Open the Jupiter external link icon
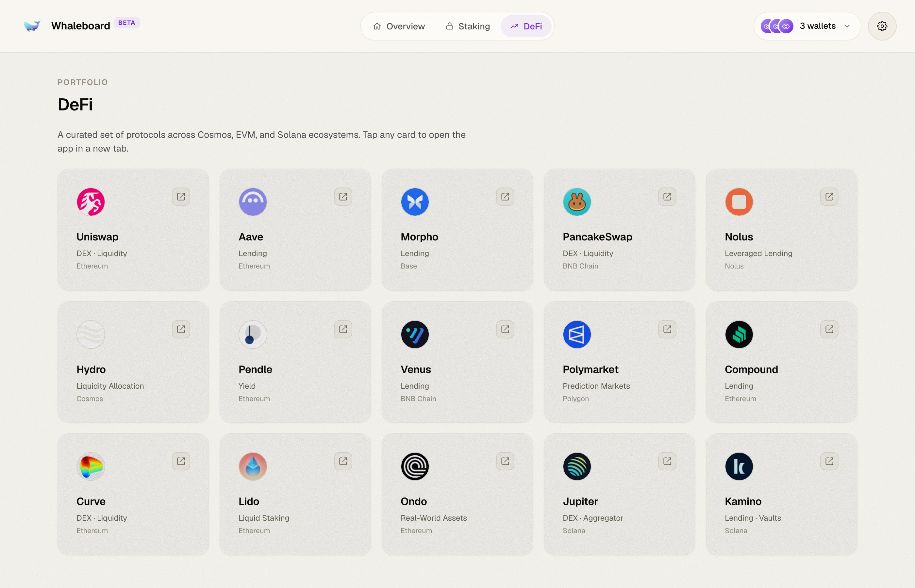 click(x=667, y=461)
